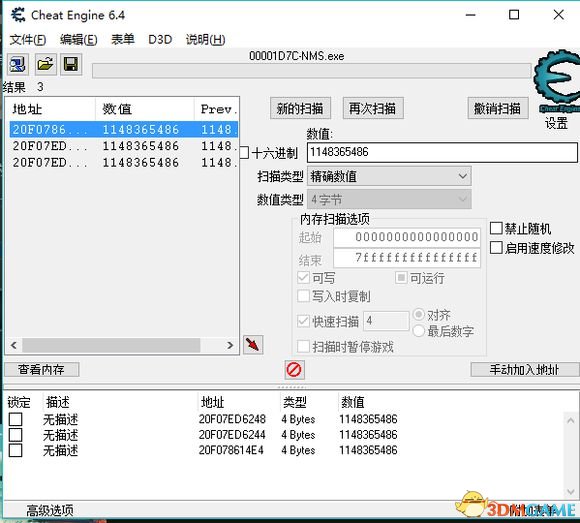This screenshot has width=580, height=523.
Task: Enable the 启用速度修改 checkbox
Action: tap(496, 248)
